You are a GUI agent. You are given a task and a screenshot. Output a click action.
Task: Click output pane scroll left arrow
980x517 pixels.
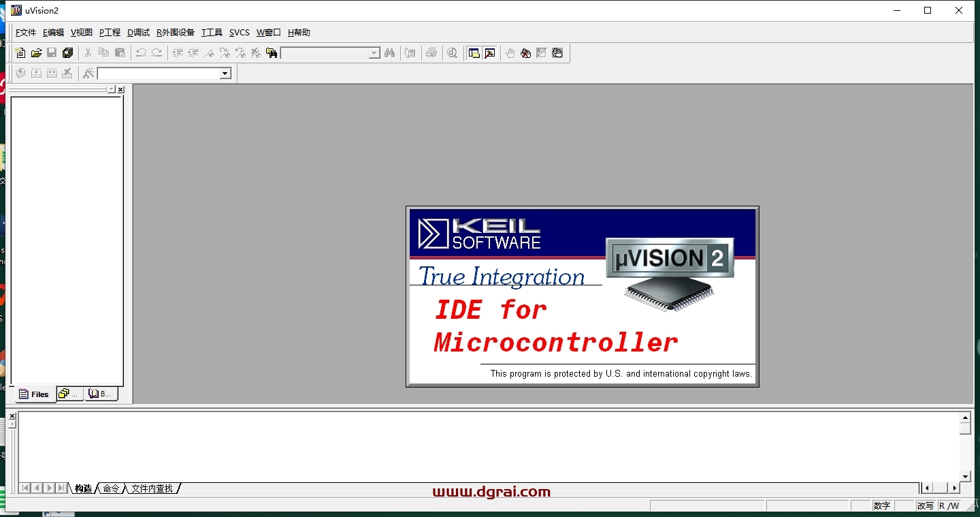pos(927,488)
